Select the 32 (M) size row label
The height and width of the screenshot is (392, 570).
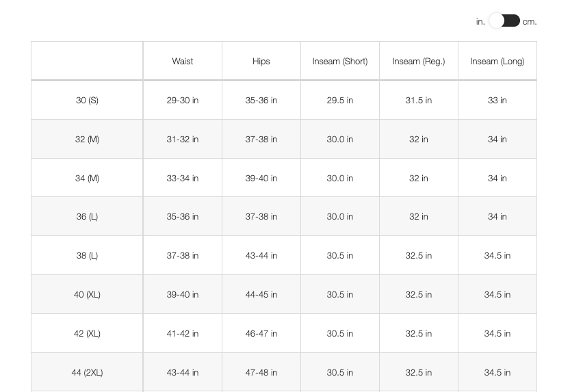click(x=88, y=139)
